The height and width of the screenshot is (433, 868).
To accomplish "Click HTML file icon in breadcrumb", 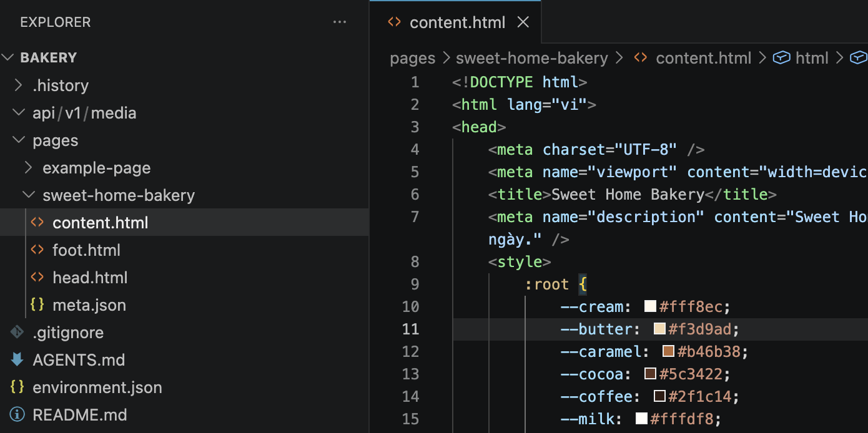I will (x=641, y=57).
